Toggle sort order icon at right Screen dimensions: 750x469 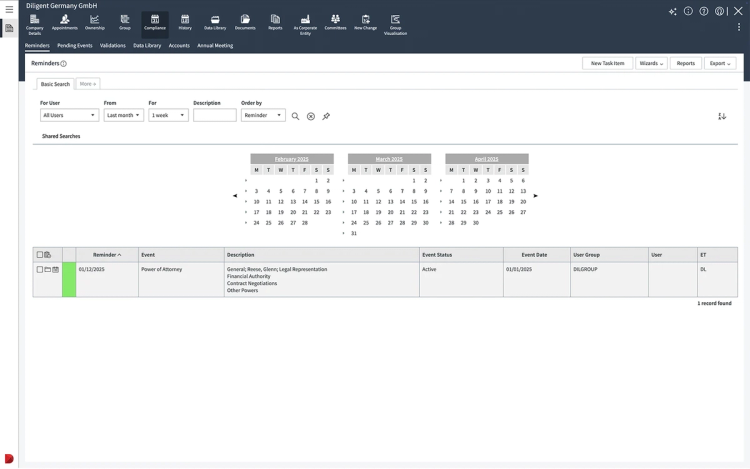click(722, 116)
